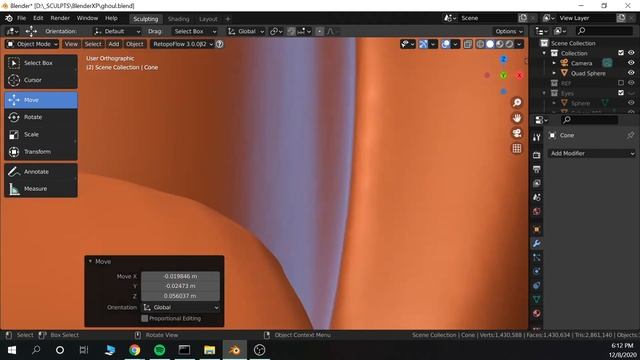Choose the Annotate tool
The image size is (640, 360).
point(41,172)
